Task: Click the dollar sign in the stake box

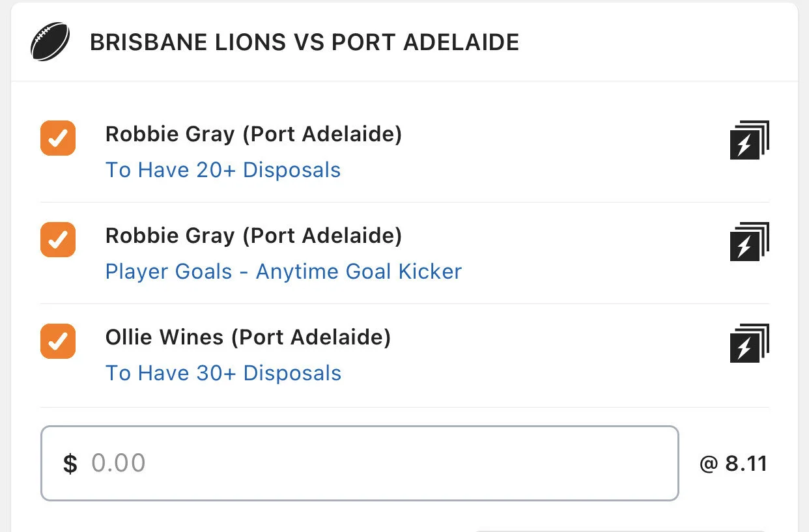Action: (70, 464)
